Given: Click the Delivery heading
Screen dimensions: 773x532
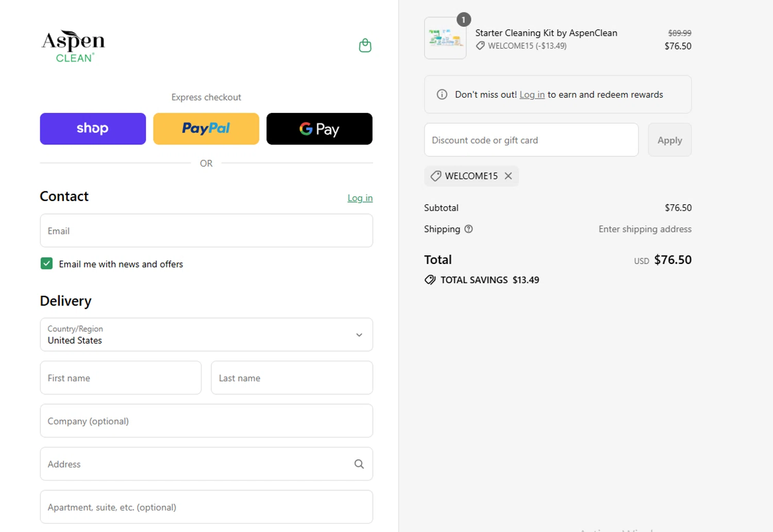Looking at the screenshot, I should click(x=65, y=301).
